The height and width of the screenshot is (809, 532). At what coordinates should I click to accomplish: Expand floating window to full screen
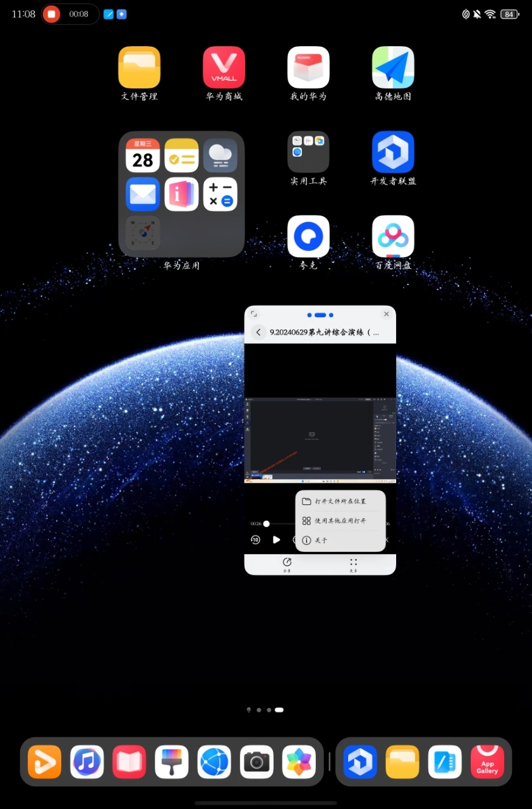pyautogui.click(x=254, y=314)
